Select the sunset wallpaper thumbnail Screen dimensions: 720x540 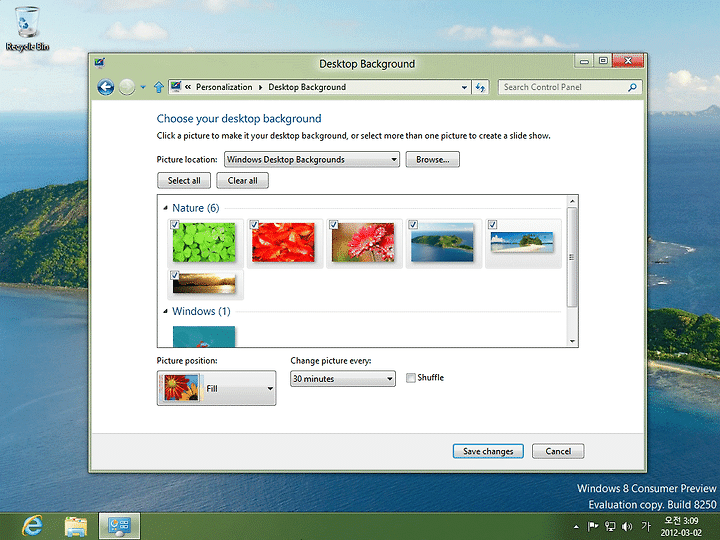pyautogui.click(x=204, y=283)
